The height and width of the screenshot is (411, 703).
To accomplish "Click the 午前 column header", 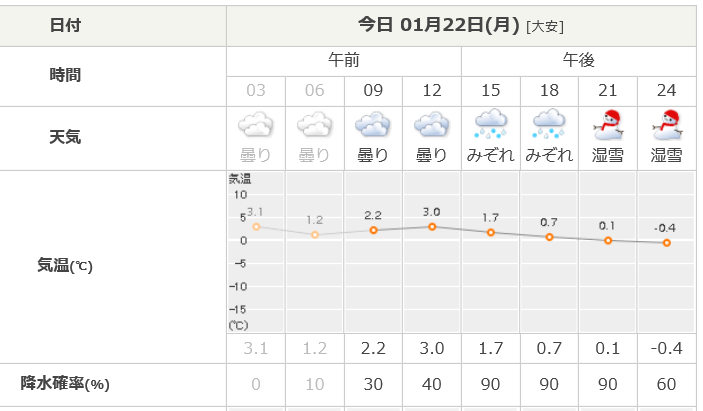I will (344, 60).
